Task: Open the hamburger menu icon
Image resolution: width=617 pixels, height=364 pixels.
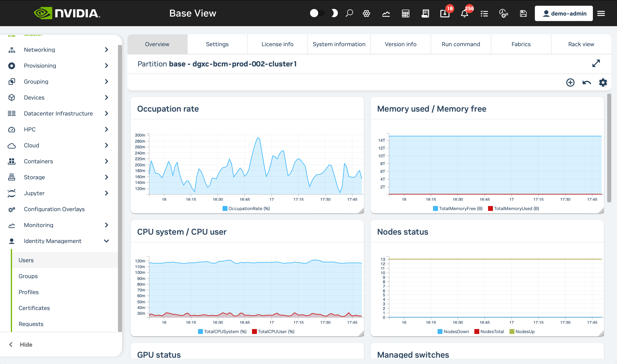Action: (601, 13)
